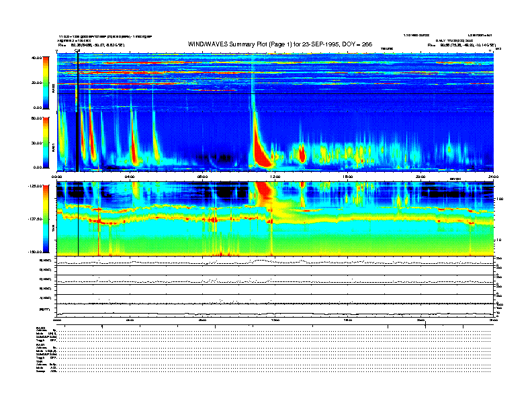Viewport: 532px width, 411px height.
Task: Click the TNR status block heading at bottom
Action: coord(39,361)
